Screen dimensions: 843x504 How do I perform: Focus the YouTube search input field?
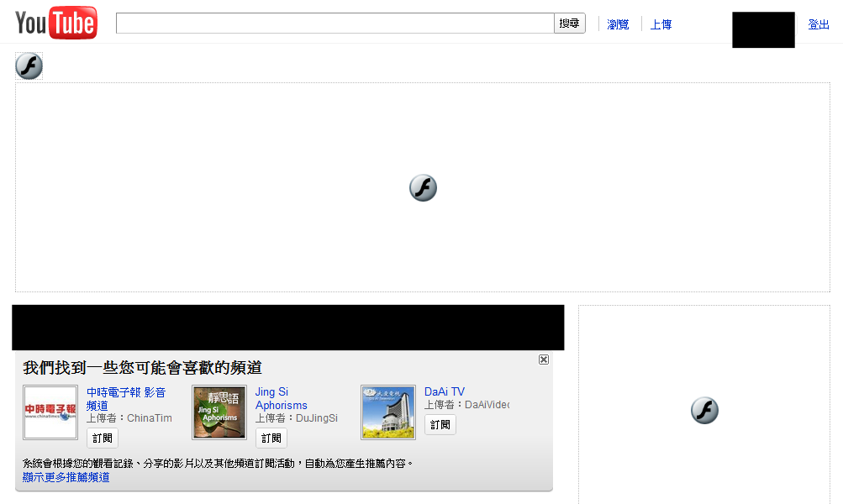(335, 24)
